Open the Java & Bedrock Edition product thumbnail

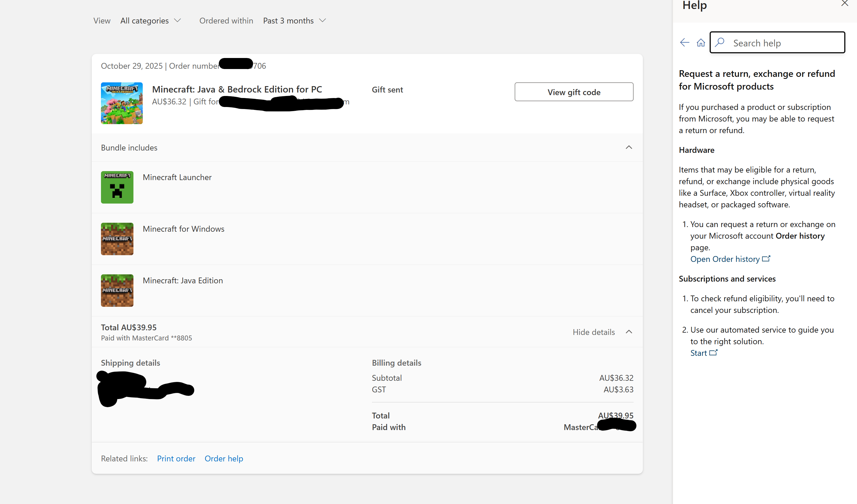point(122,103)
